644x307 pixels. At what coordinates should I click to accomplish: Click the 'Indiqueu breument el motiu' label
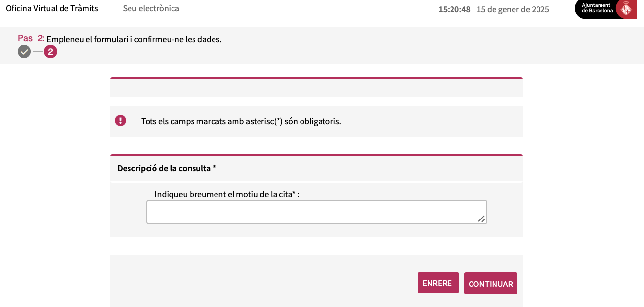pos(227,194)
